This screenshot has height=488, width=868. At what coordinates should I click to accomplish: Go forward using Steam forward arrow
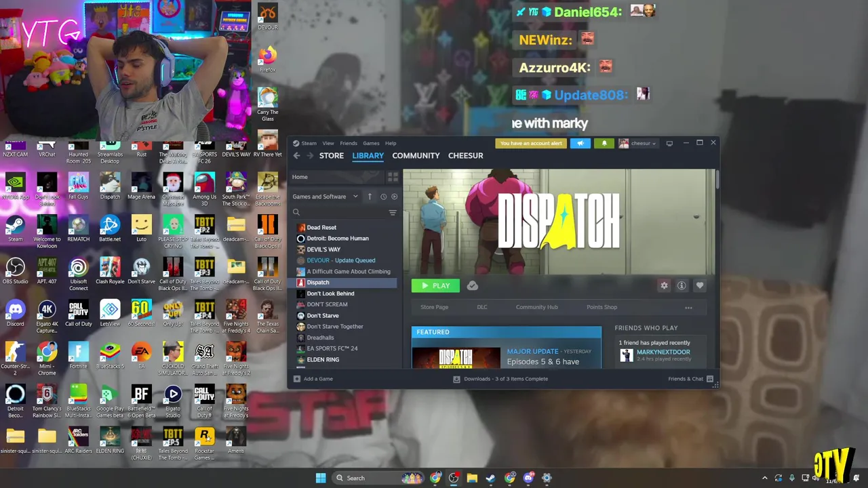(310, 156)
